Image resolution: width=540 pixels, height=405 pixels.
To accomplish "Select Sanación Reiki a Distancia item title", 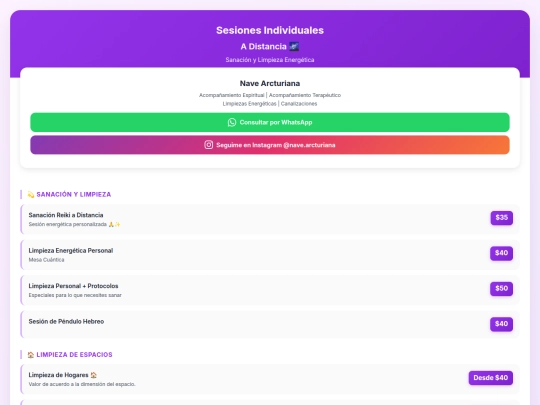I will tap(66, 215).
